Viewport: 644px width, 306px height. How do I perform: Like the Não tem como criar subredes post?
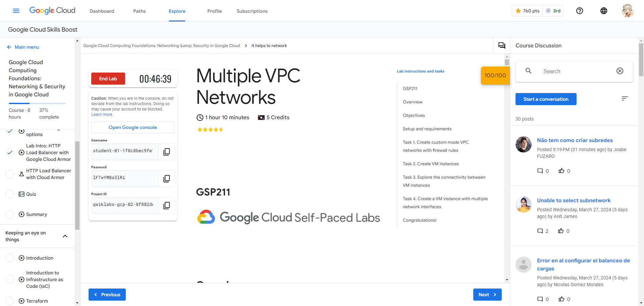tap(561, 171)
